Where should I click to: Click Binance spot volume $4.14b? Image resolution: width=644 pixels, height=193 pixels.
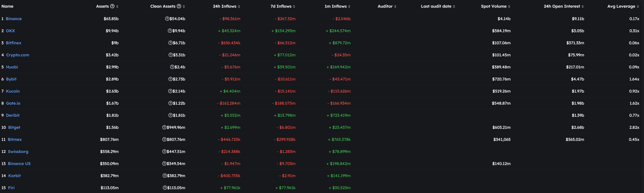pyautogui.click(x=504, y=19)
